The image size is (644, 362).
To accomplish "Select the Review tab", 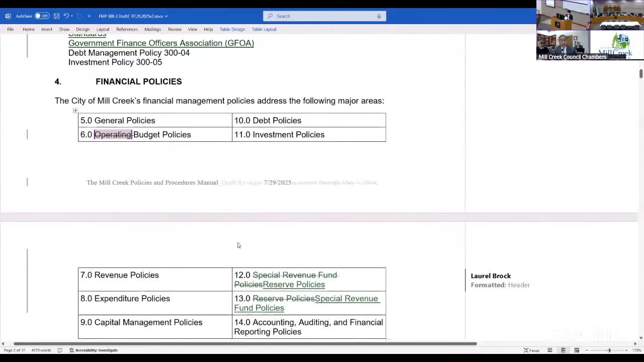I will (x=175, y=29).
